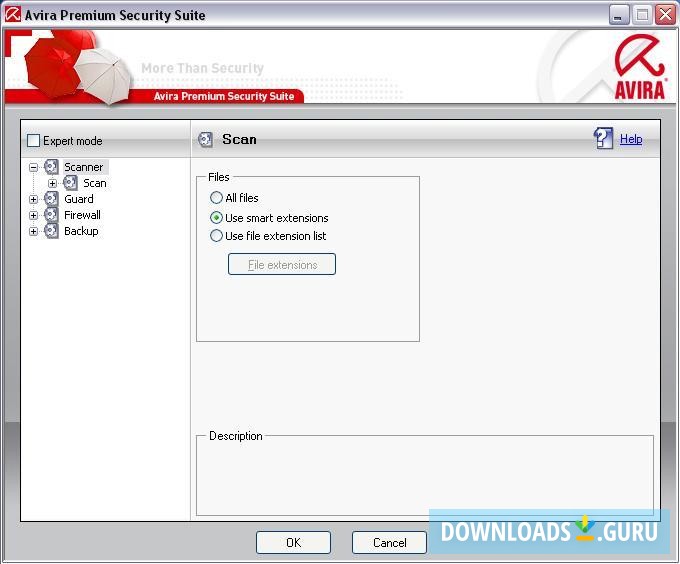Expand the Scan sub-node
Screen dimensions: 680x564
point(52,183)
